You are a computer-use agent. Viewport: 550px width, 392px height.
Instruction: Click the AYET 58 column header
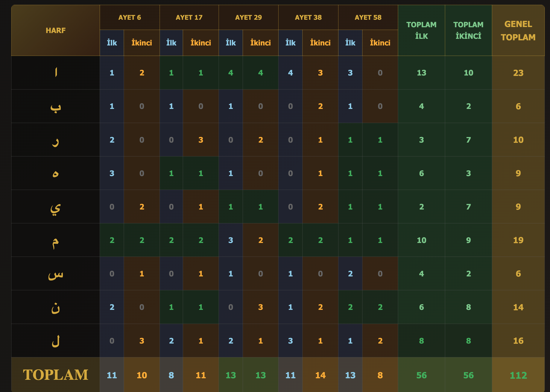[368, 17]
